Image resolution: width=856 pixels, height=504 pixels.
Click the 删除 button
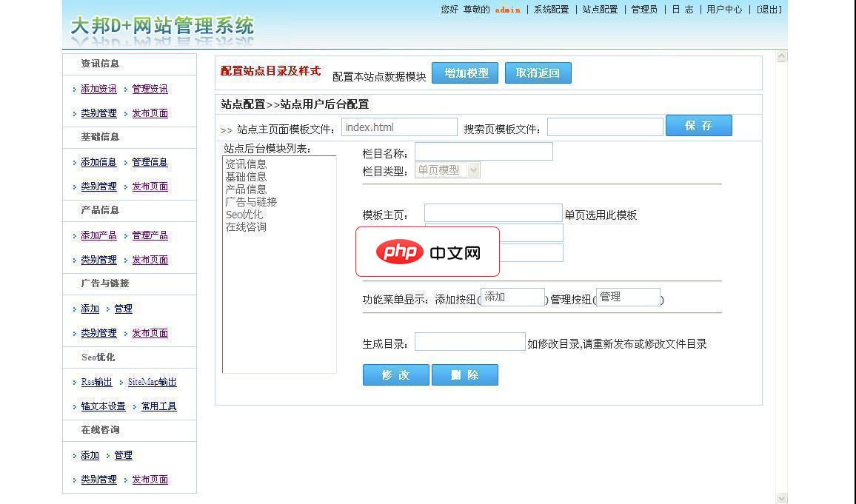[x=465, y=375]
